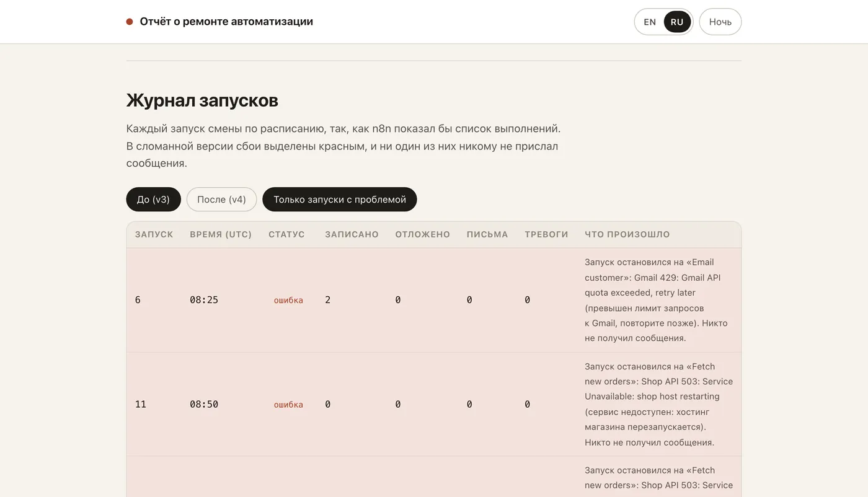
Task: Click the ЗАПИСАНО column header
Action: [352, 235]
